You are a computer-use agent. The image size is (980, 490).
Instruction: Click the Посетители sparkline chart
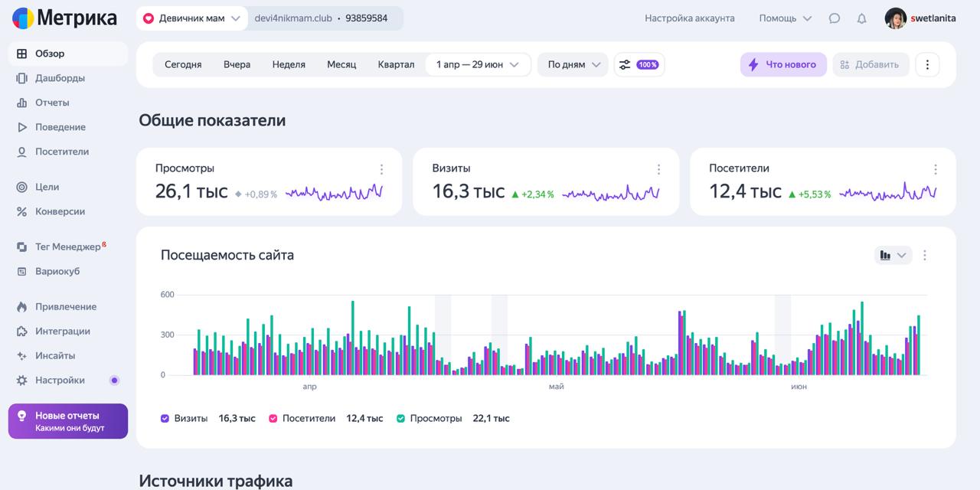pos(888,192)
